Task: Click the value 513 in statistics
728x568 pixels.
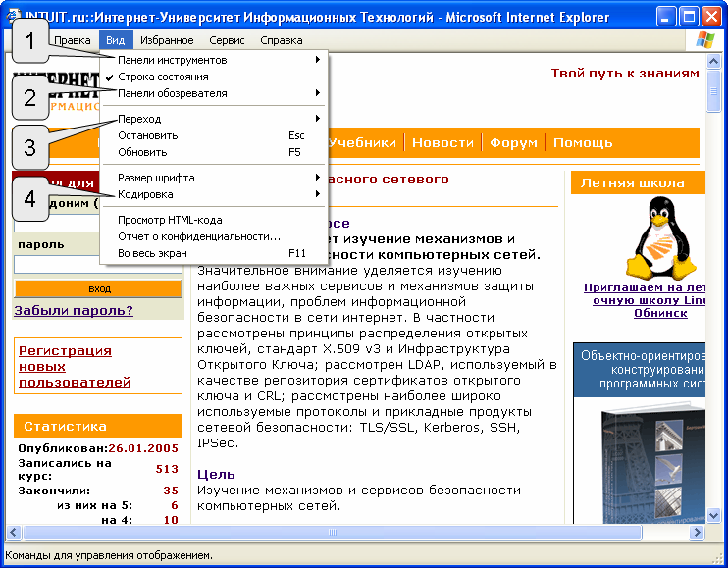Action: coord(167,469)
